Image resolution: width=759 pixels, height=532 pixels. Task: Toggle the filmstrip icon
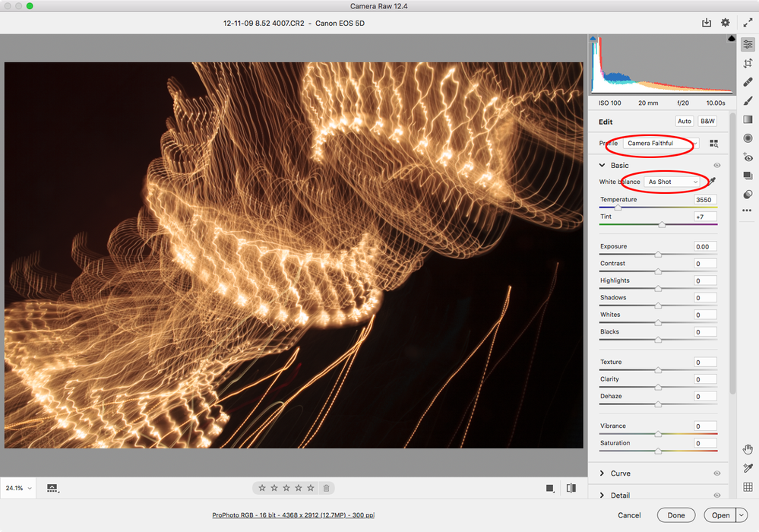tap(52, 488)
